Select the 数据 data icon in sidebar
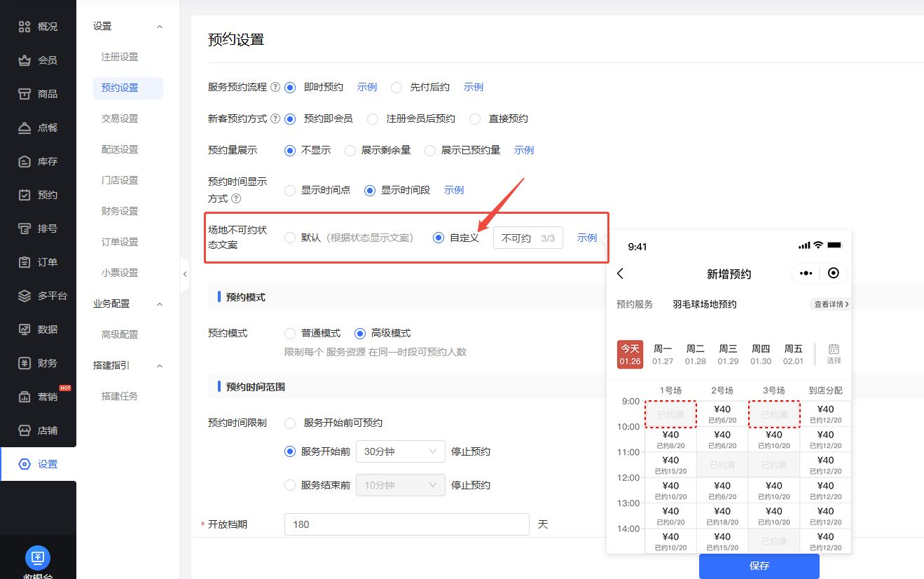Image resolution: width=924 pixels, height=579 pixels. coord(38,329)
